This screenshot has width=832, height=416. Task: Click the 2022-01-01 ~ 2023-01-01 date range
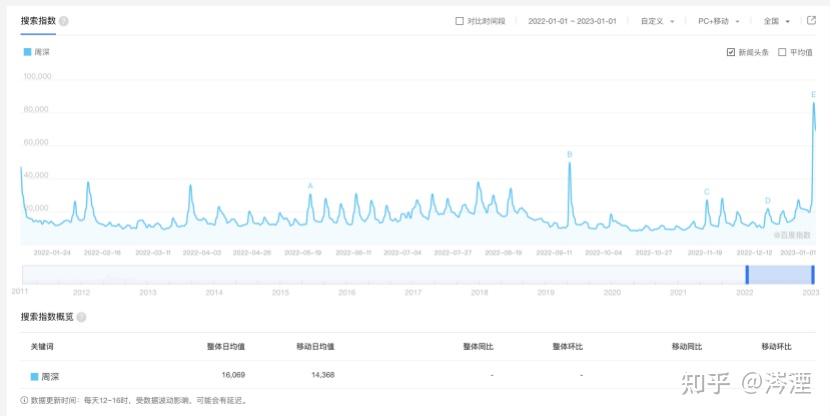pos(572,21)
